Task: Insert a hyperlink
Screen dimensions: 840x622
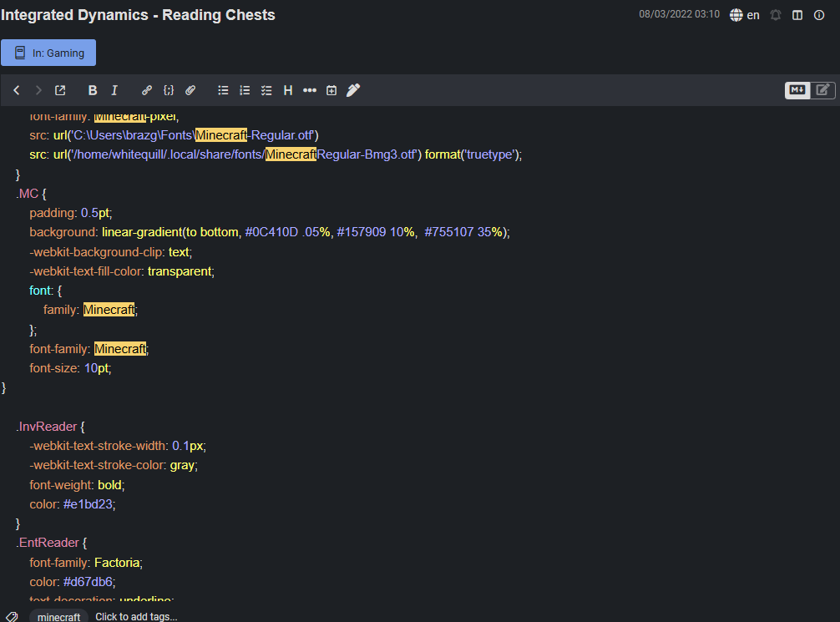Action: [x=147, y=90]
